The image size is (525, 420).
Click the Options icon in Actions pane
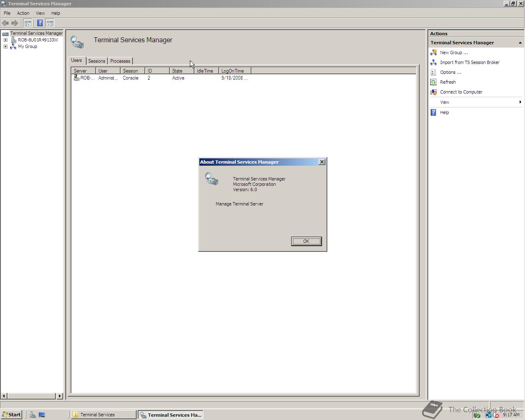434,72
